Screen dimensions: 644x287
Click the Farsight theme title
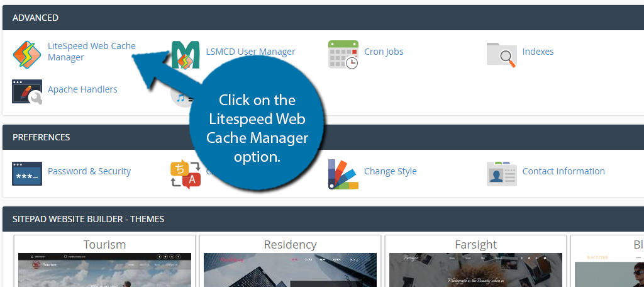[475, 245]
